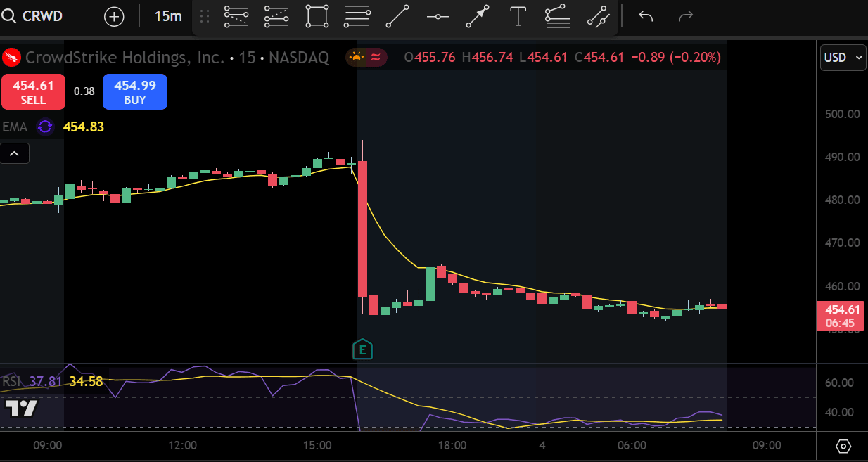Select the trend-based Fib extension tool

point(276,16)
